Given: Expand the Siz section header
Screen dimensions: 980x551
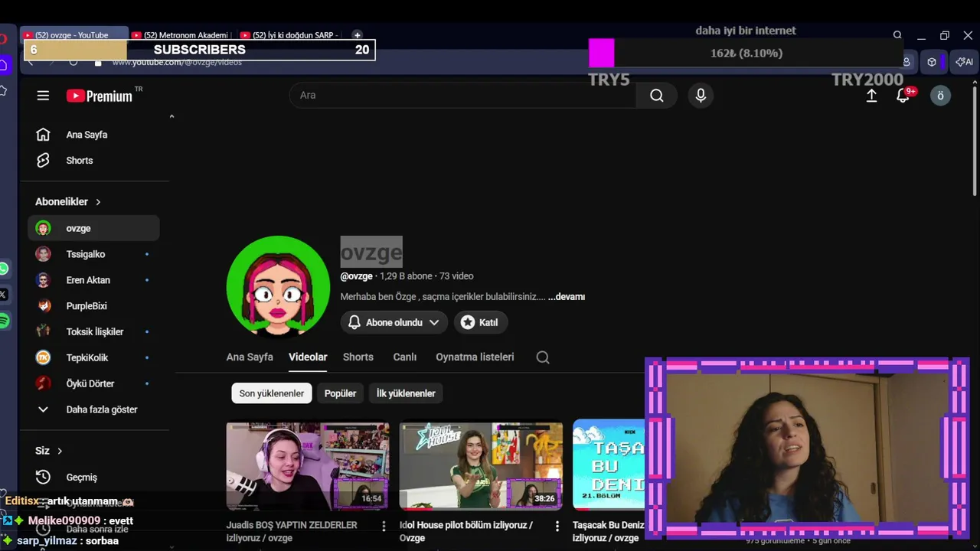Looking at the screenshot, I should pyautogui.click(x=49, y=451).
